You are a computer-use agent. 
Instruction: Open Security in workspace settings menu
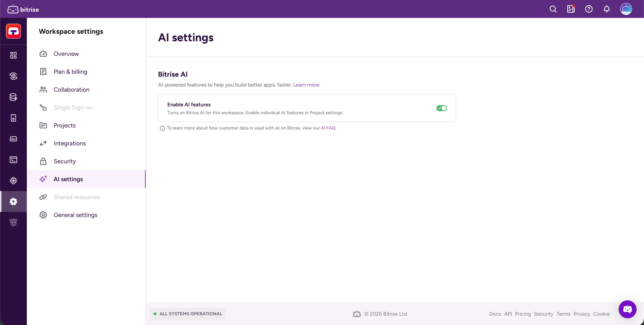(86, 161)
